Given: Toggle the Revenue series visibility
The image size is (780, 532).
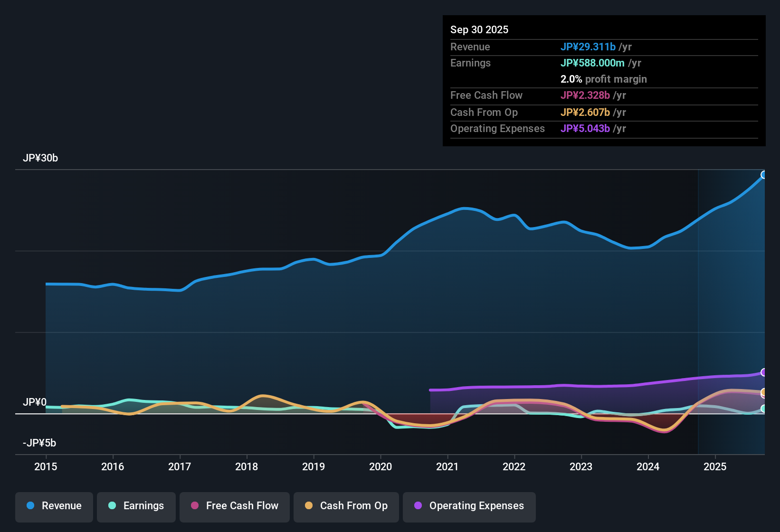Looking at the screenshot, I should [54, 506].
